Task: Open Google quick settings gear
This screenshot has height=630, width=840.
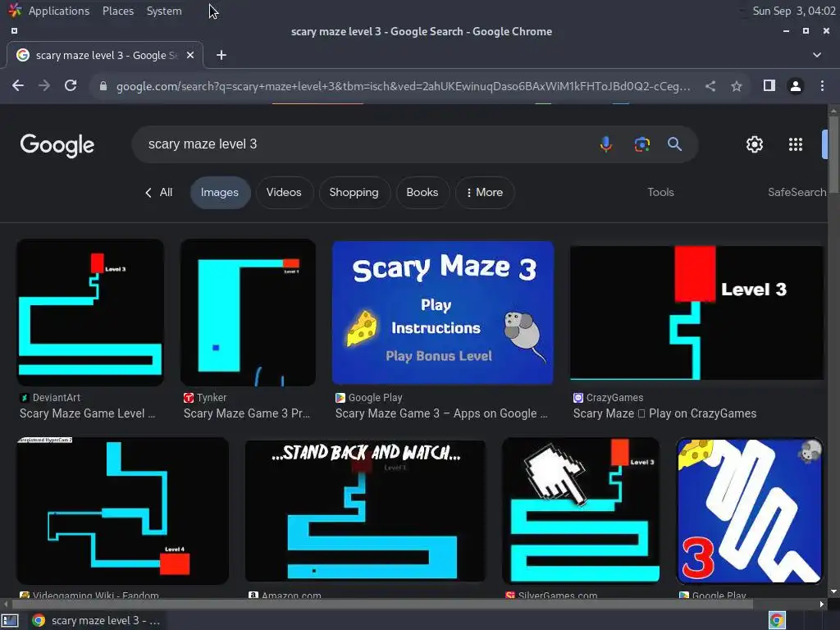Action: tap(755, 144)
